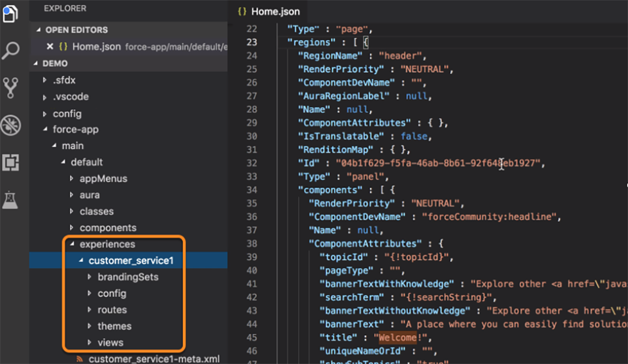The image size is (628, 364).
Task: Expand the views folder arrow
Action: point(89,343)
